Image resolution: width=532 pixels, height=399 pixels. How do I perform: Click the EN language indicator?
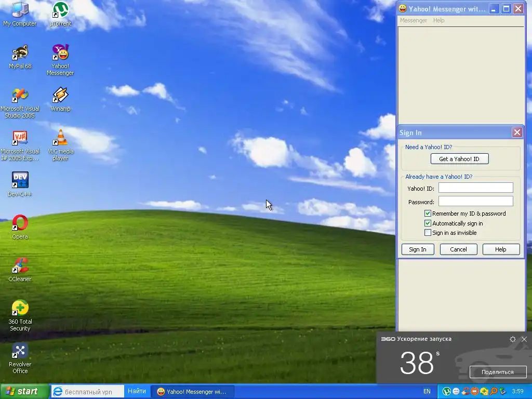(x=427, y=392)
